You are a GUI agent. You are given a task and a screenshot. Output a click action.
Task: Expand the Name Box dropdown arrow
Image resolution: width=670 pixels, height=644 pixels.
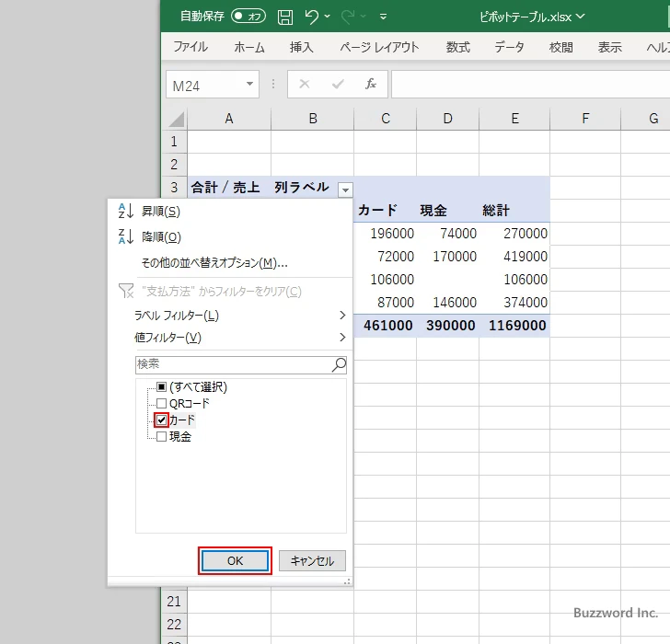click(250, 84)
